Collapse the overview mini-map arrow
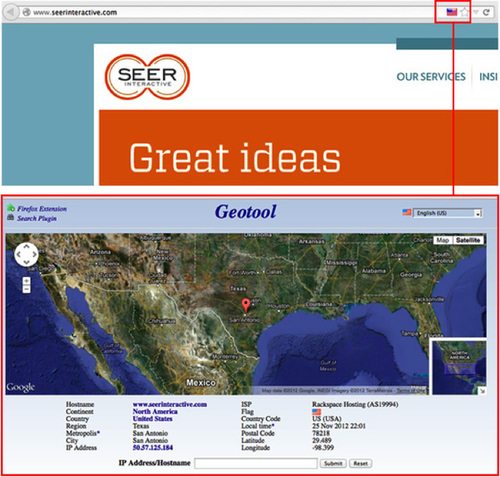Screen dimensions: 500x477 point(482,391)
